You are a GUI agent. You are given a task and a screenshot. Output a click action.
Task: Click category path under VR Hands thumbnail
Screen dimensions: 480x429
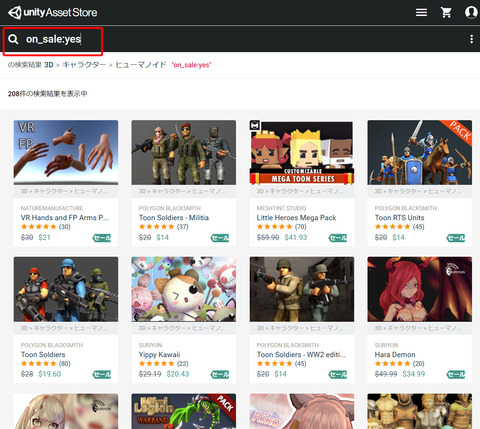pos(64,191)
